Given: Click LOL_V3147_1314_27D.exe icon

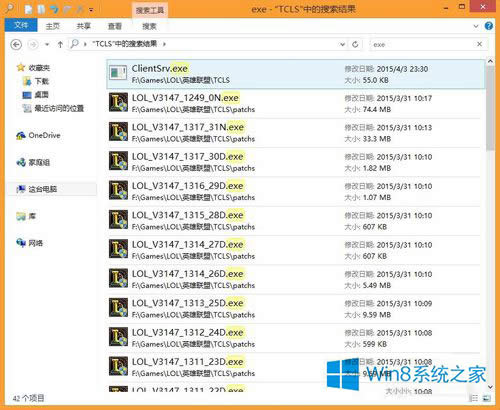Looking at the screenshot, I should (x=118, y=249).
